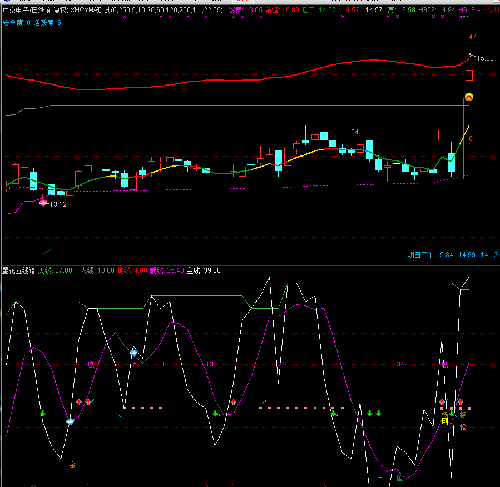Click the blue summary text at the upper panel's bottom right
This screenshot has height=487, width=500.
tap(453, 255)
